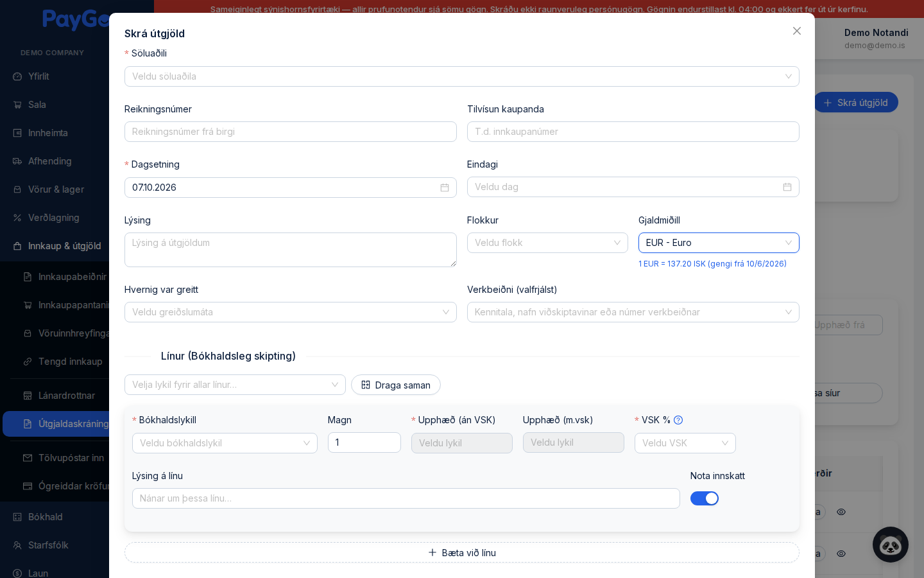Click Skrá útgjöld button in background page
This screenshot has height=578, width=924.
pos(856,103)
